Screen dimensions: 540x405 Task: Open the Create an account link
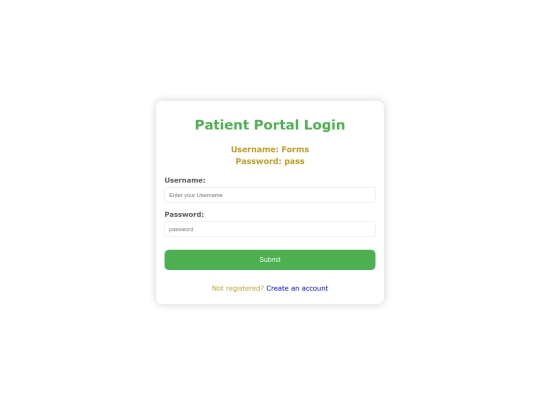[x=297, y=288]
